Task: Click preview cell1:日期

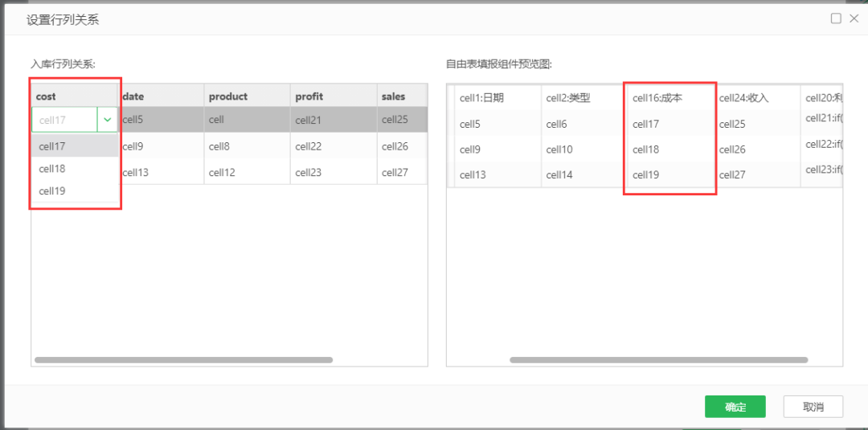Action: (x=497, y=99)
